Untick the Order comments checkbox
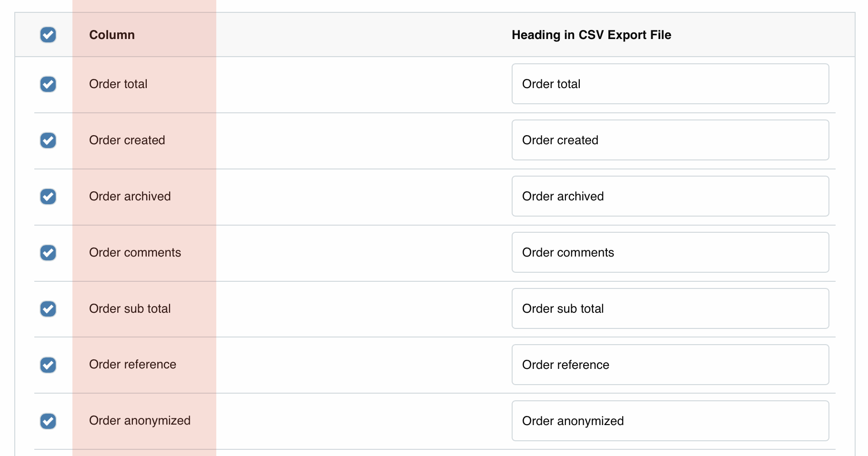This screenshot has width=868, height=456. pyautogui.click(x=48, y=253)
